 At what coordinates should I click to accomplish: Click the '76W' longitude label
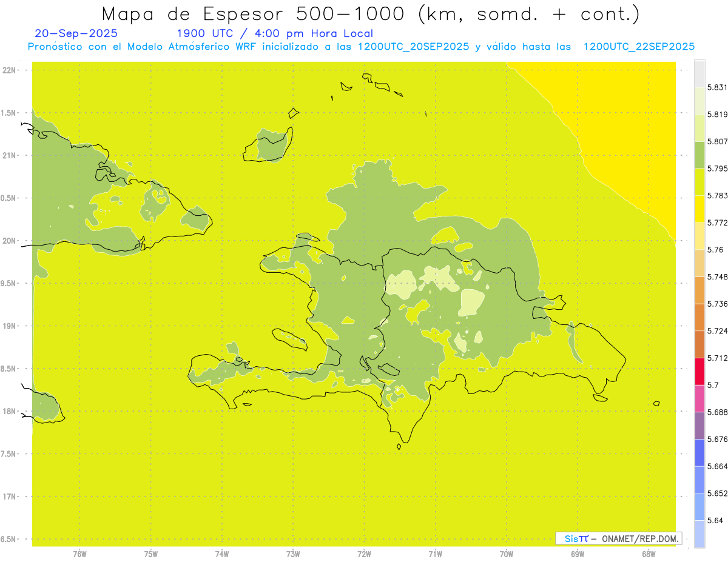coord(79,554)
